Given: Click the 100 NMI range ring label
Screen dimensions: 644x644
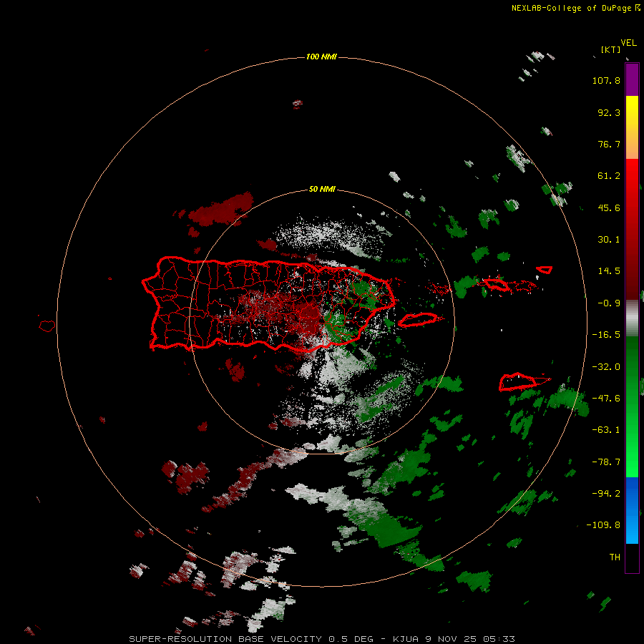Looking at the screenshot, I should pyautogui.click(x=321, y=57).
